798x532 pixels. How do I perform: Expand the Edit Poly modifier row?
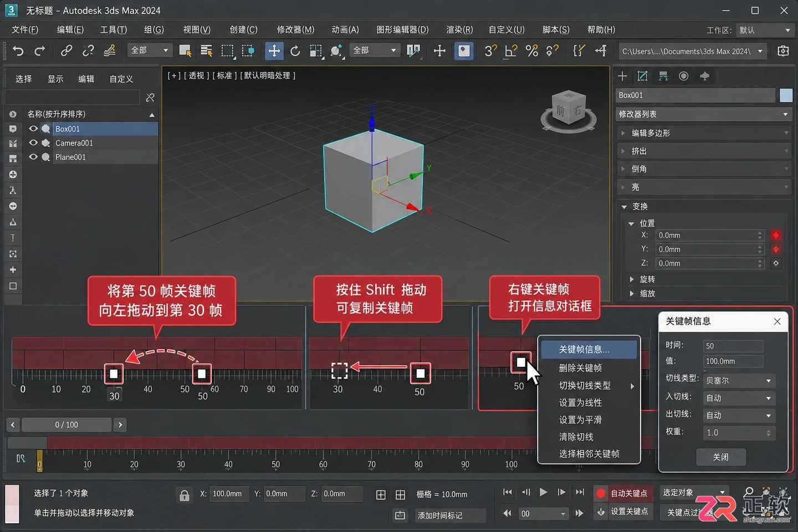tap(704, 133)
